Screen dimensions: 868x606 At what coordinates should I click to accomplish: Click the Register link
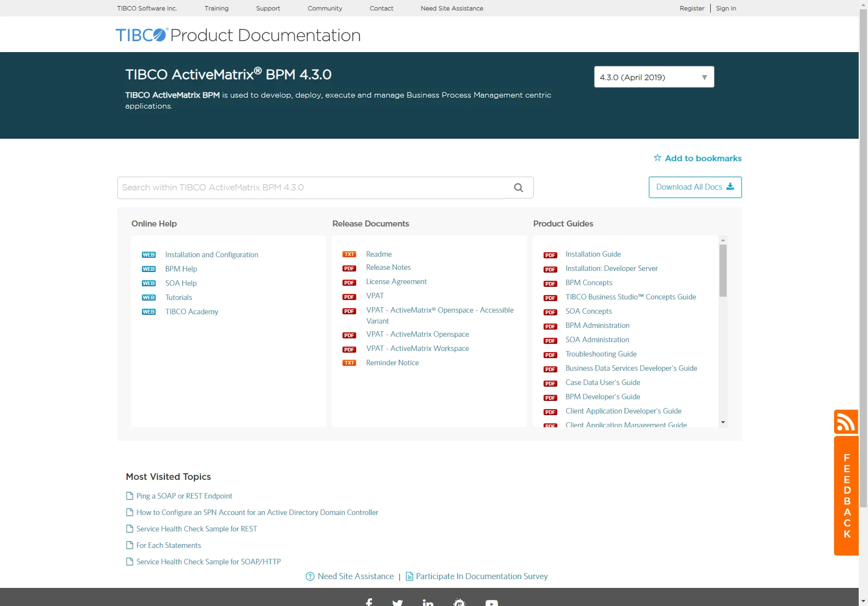[692, 8]
